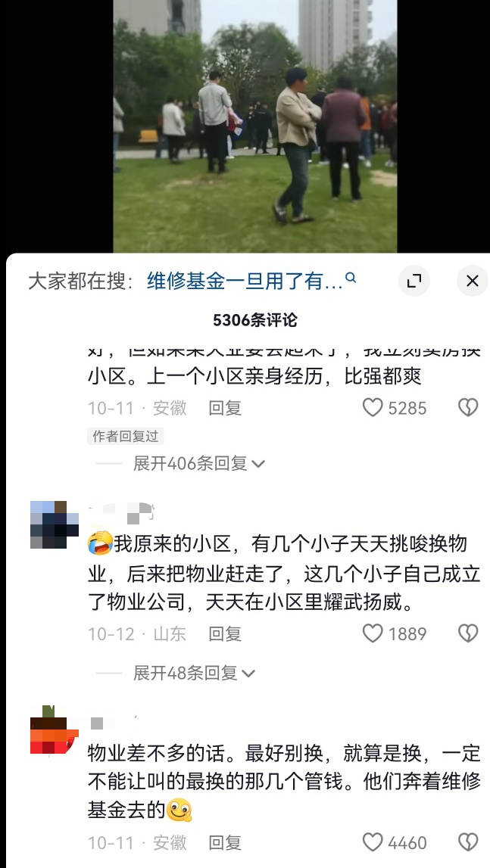Click the search magnifier icon beside trending query

click(351, 278)
